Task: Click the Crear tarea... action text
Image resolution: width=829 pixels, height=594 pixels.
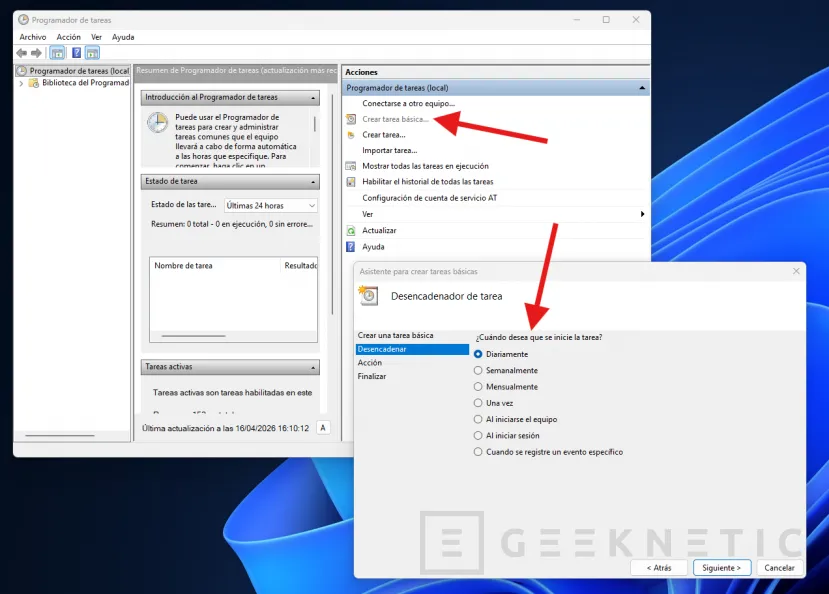Action: tap(384, 135)
